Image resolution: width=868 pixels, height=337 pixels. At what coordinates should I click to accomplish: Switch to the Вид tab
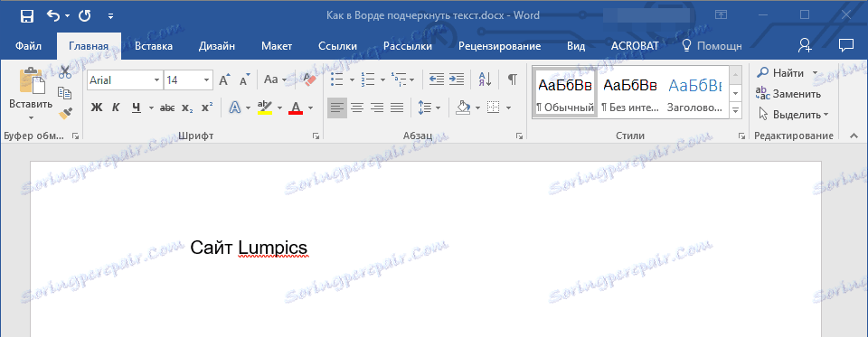[576, 46]
